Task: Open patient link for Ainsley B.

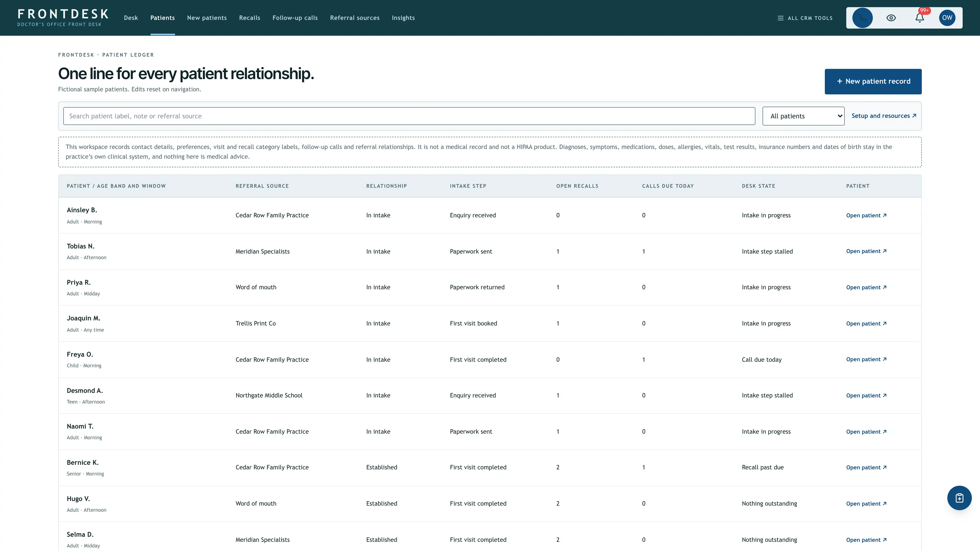Action: pos(866,215)
